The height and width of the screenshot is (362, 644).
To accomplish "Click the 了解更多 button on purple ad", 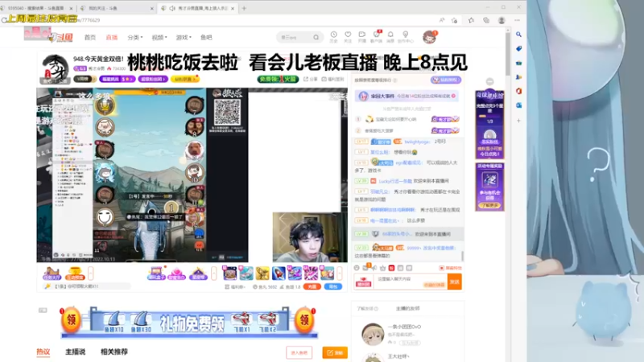I will click(x=489, y=205).
